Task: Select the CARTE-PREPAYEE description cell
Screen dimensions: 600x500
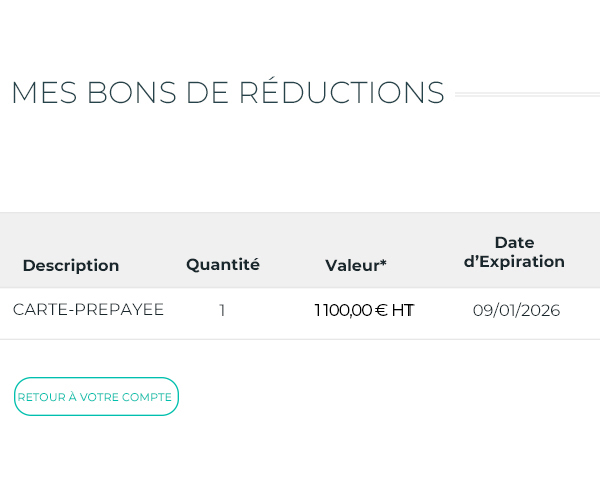Action: coord(88,310)
